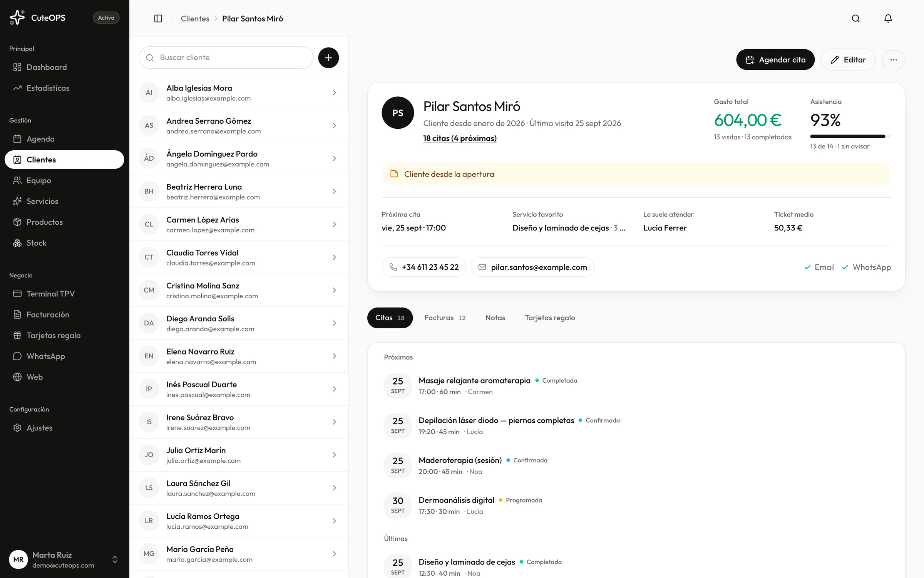924x578 pixels.
Task: Select the Citas tab
Action: coord(390,318)
